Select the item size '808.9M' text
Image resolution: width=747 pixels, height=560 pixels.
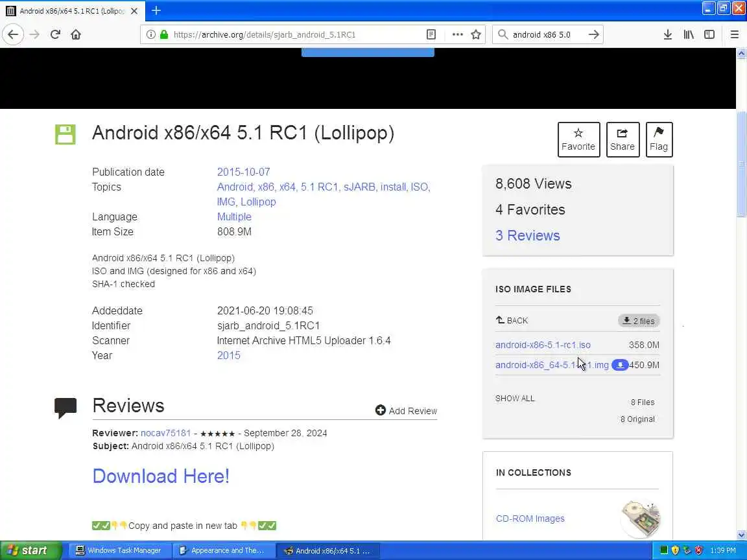[x=234, y=232]
